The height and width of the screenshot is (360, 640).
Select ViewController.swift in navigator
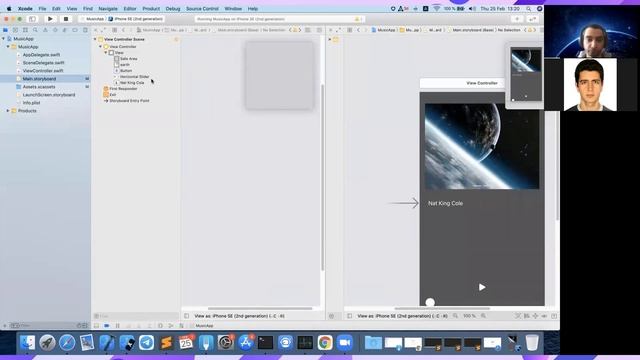coord(42,71)
